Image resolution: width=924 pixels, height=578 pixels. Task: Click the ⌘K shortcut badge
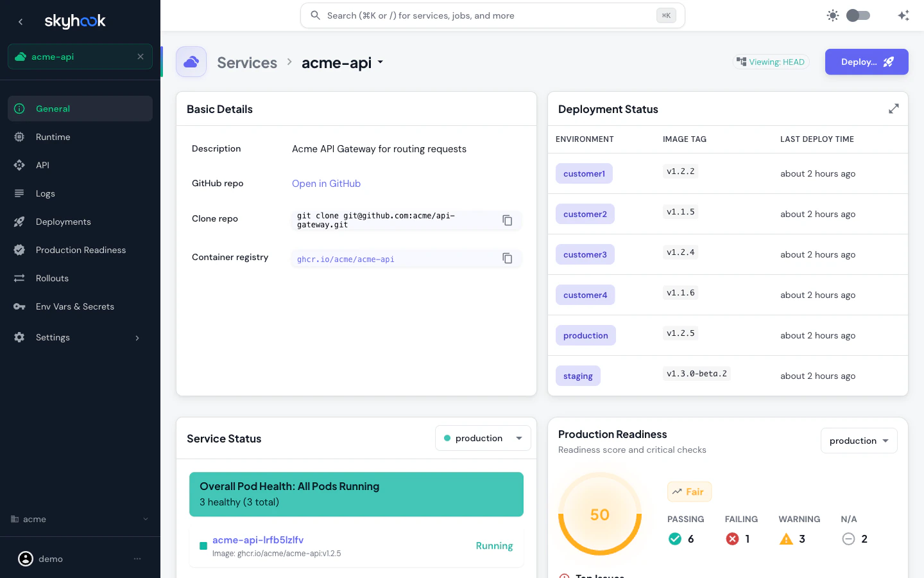(x=666, y=15)
